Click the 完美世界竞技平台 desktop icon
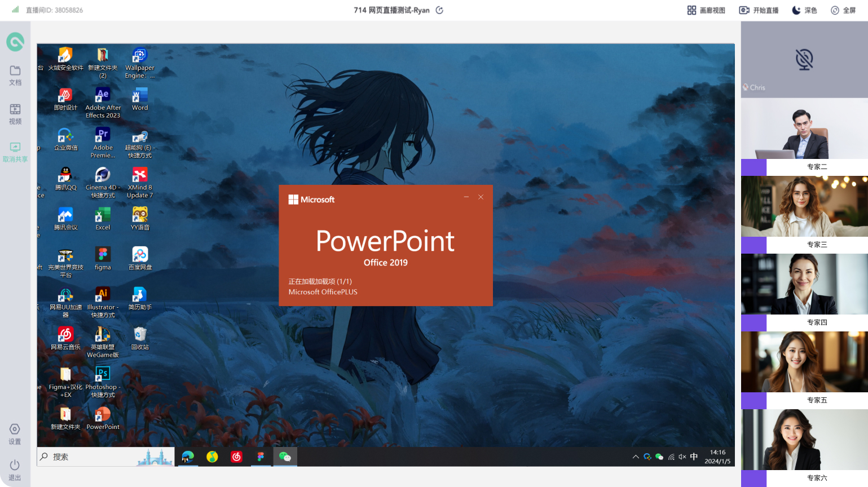 [65, 263]
